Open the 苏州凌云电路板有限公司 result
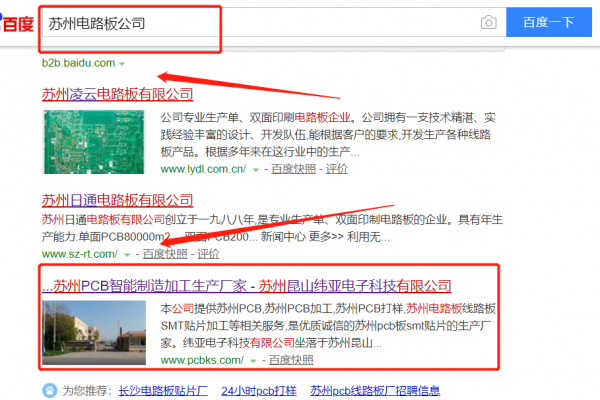The width and height of the screenshot is (600, 400). pyautogui.click(x=117, y=94)
